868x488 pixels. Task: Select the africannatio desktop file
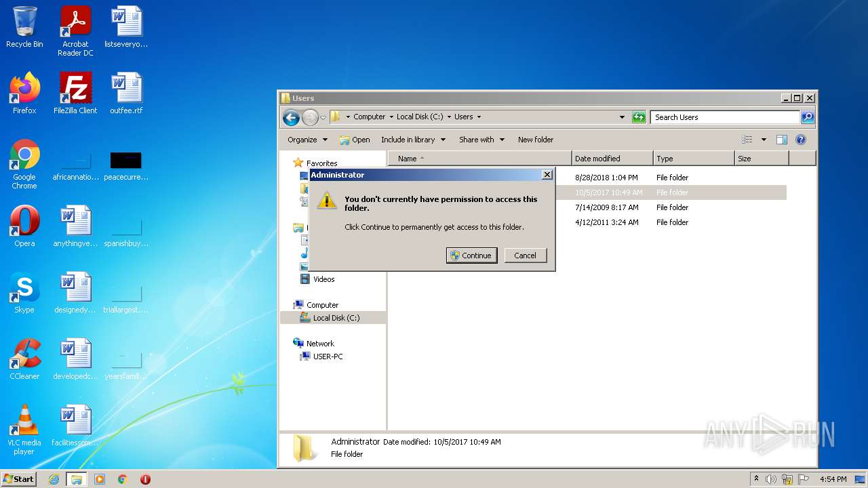[75, 164]
